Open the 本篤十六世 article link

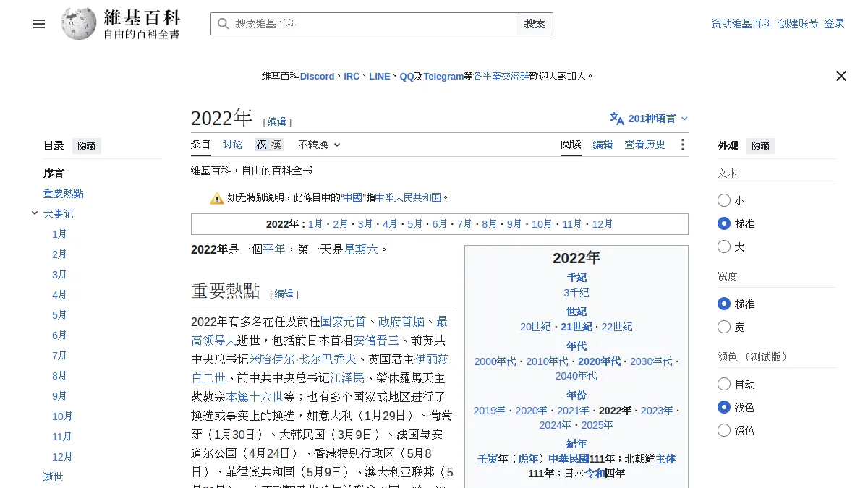coord(255,396)
